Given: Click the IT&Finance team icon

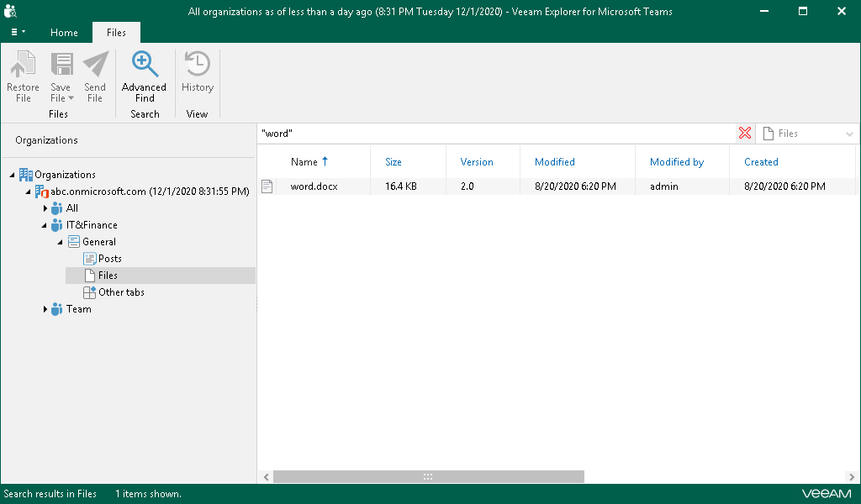Looking at the screenshot, I should coord(56,225).
